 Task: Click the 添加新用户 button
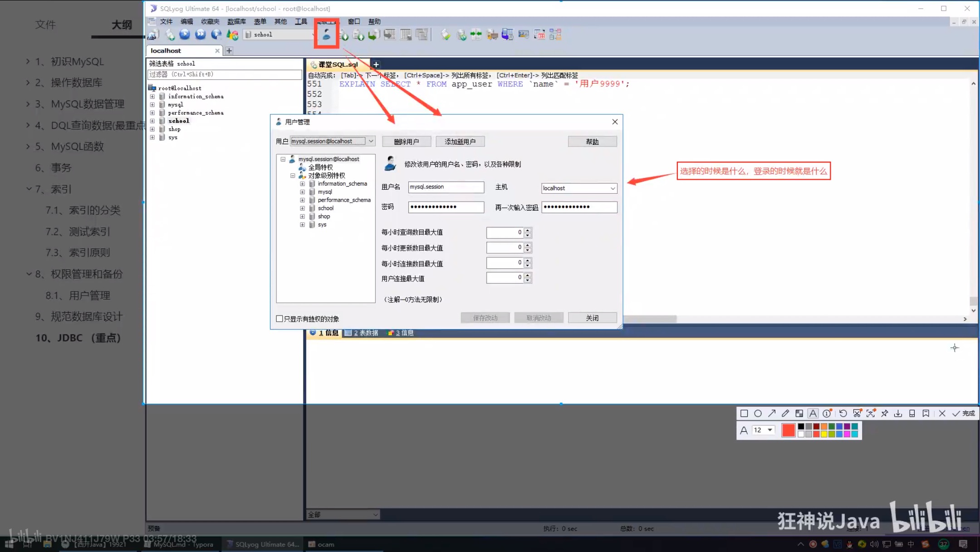460,142
